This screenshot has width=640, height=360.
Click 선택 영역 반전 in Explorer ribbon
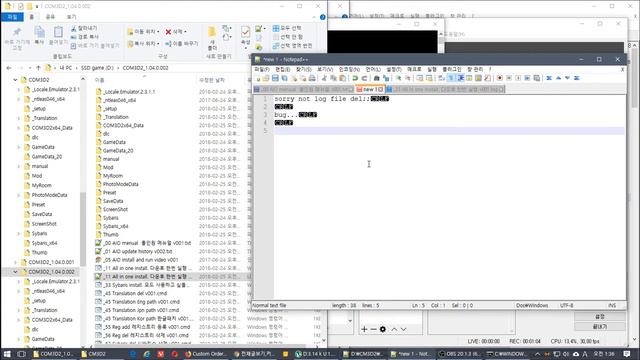click(293, 46)
